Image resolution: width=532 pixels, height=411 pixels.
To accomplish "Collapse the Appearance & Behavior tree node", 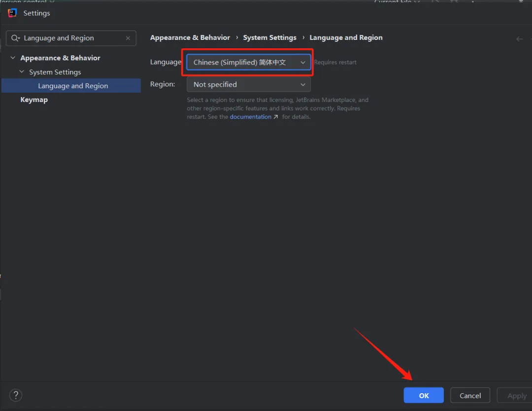I will [13, 58].
